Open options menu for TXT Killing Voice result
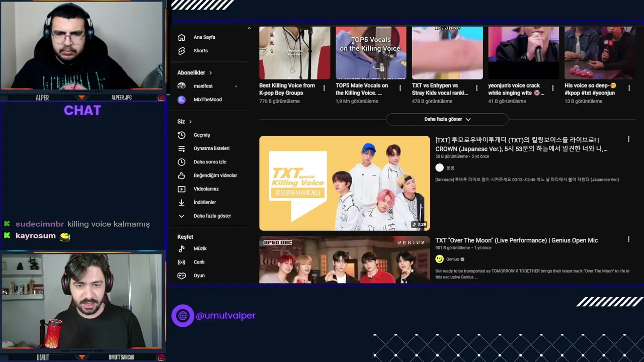The height and width of the screenshot is (362, 644). click(628, 139)
